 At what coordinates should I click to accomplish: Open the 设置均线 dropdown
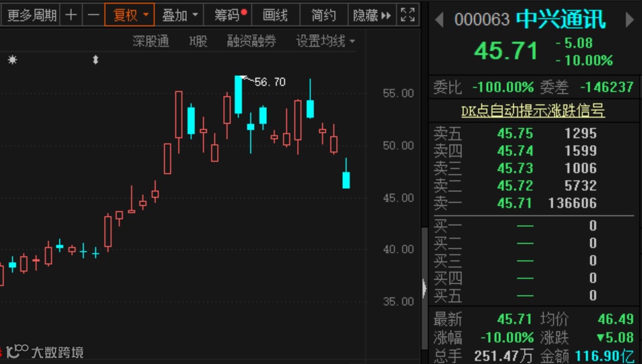(325, 41)
